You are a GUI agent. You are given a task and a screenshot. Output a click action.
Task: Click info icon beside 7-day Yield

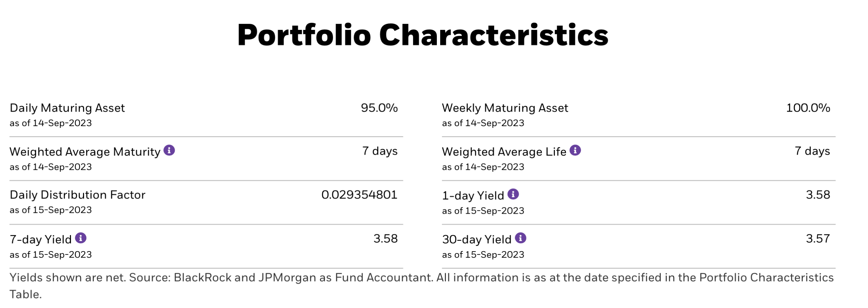(81, 238)
